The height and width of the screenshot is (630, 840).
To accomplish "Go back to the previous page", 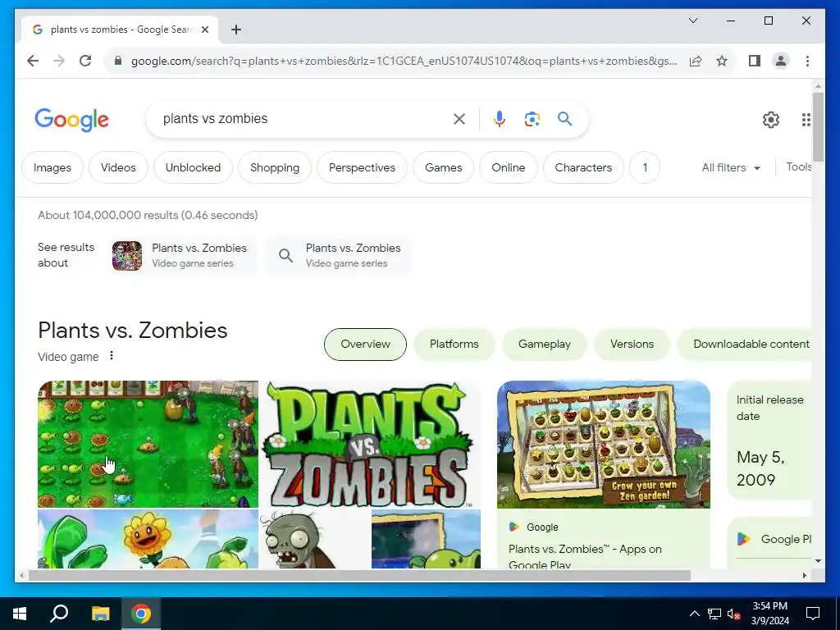I will tap(33, 61).
